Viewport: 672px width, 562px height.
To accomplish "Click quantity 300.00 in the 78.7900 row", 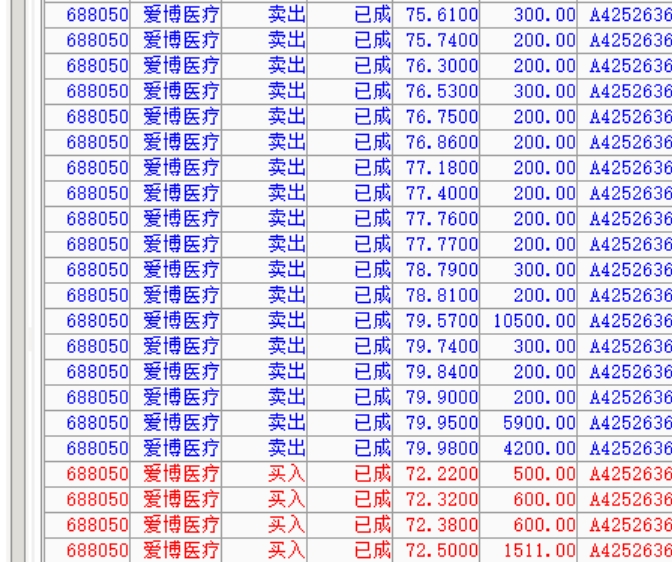I will pyautogui.click(x=545, y=270).
